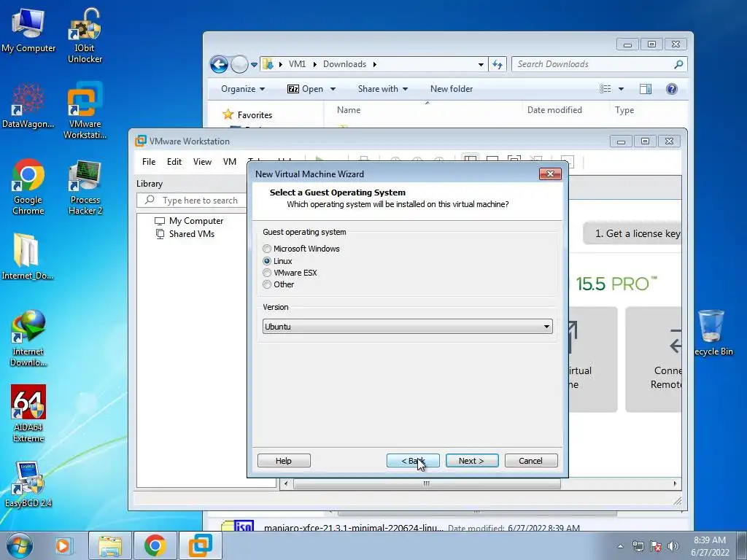This screenshot has height=560, width=747.
Task: Click the Get a license key step
Action: [x=632, y=233]
